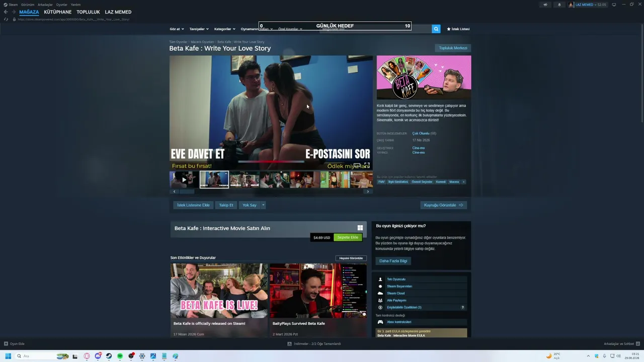Image resolution: width=644 pixels, height=362 pixels.
Task: Play the trailer video thumbnail
Action: (x=184, y=179)
